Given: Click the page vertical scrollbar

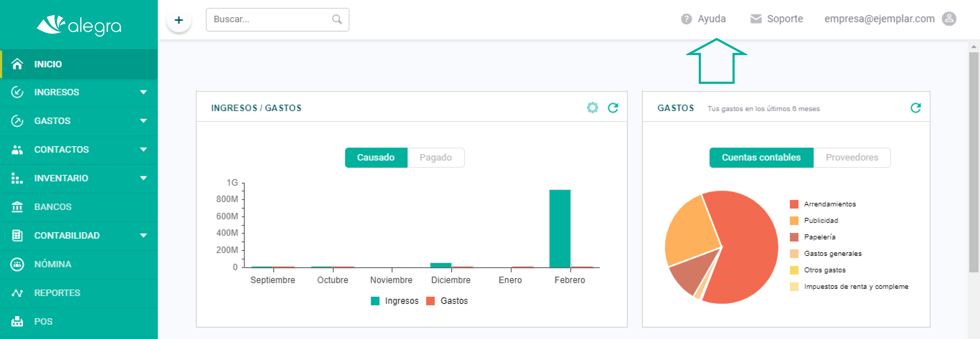Looking at the screenshot, I should click(x=974, y=162).
